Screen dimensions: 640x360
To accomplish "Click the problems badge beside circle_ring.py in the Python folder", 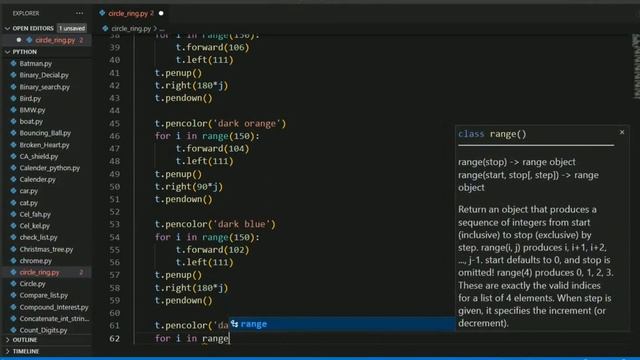I will pos(81,272).
